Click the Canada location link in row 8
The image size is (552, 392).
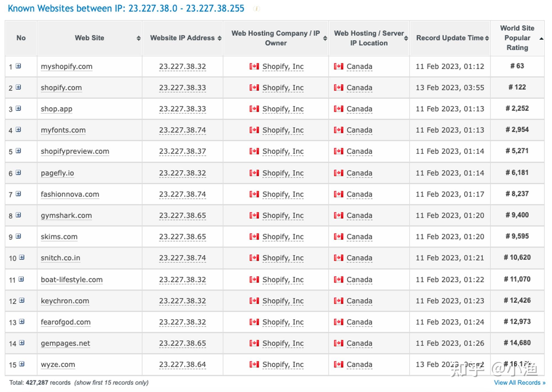[x=359, y=215]
